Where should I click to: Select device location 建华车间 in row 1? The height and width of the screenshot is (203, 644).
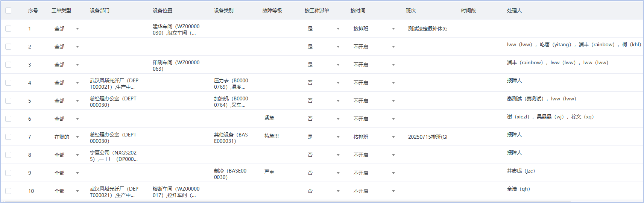point(176,29)
